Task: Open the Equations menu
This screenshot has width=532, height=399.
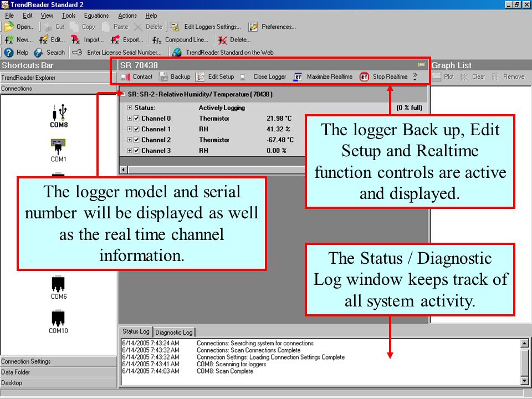Action: (96, 16)
